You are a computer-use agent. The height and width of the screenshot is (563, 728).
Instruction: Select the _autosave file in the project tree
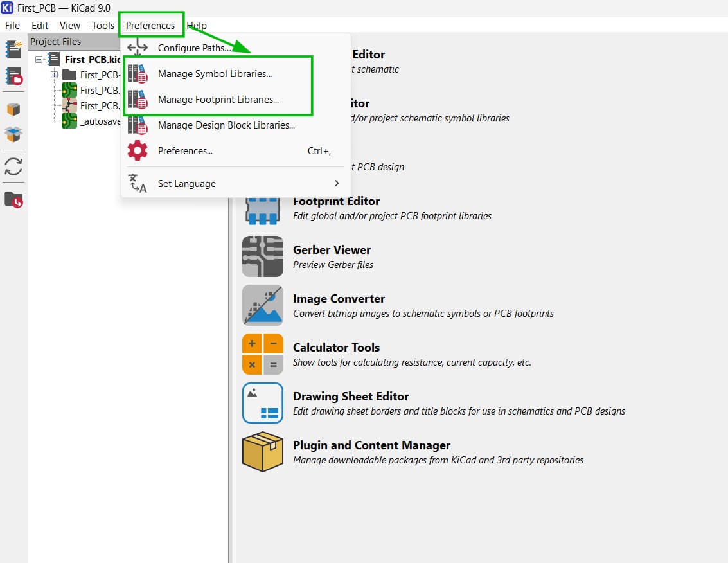[x=100, y=121]
